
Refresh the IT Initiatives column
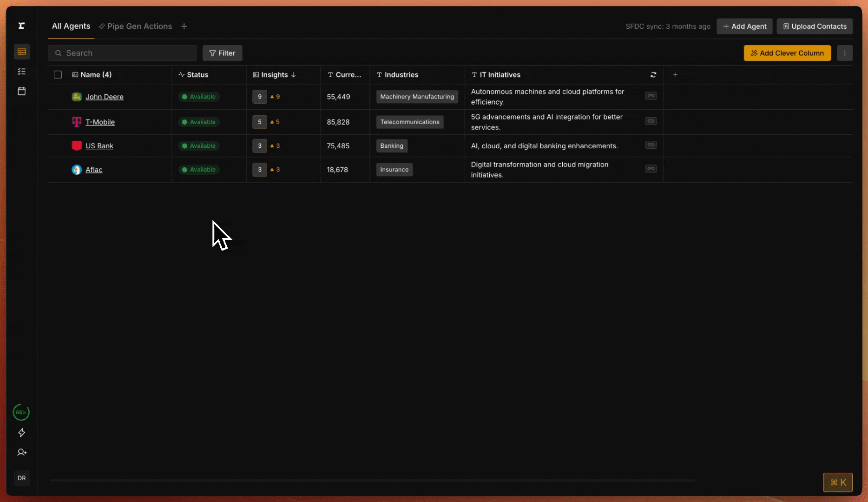[x=653, y=75]
